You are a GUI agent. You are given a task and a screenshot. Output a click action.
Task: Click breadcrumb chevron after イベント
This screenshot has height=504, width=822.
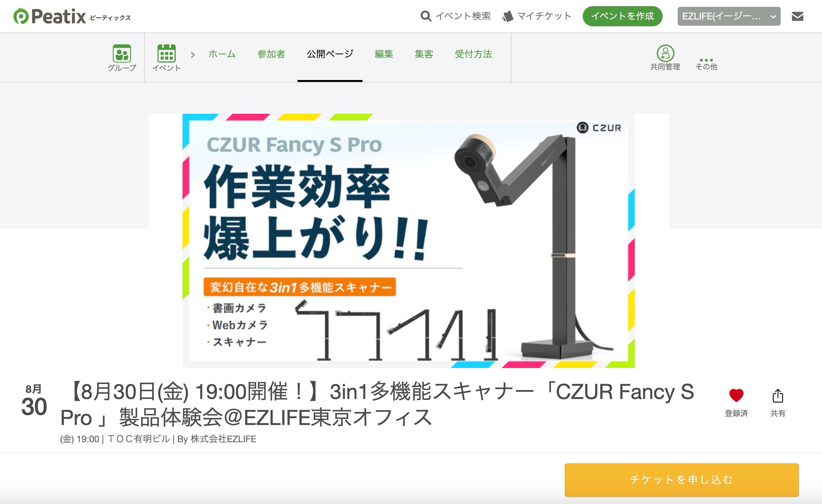point(192,55)
